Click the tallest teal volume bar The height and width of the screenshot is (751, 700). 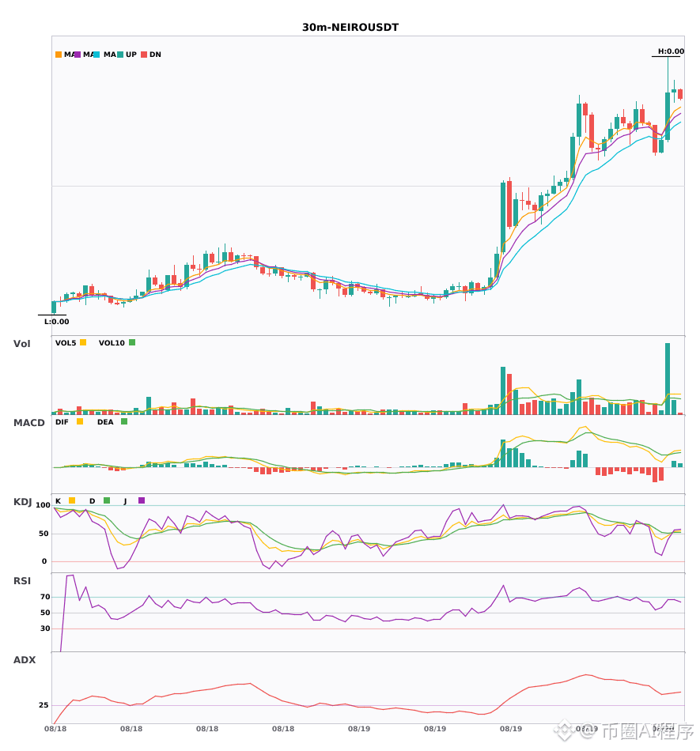[668, 379]
